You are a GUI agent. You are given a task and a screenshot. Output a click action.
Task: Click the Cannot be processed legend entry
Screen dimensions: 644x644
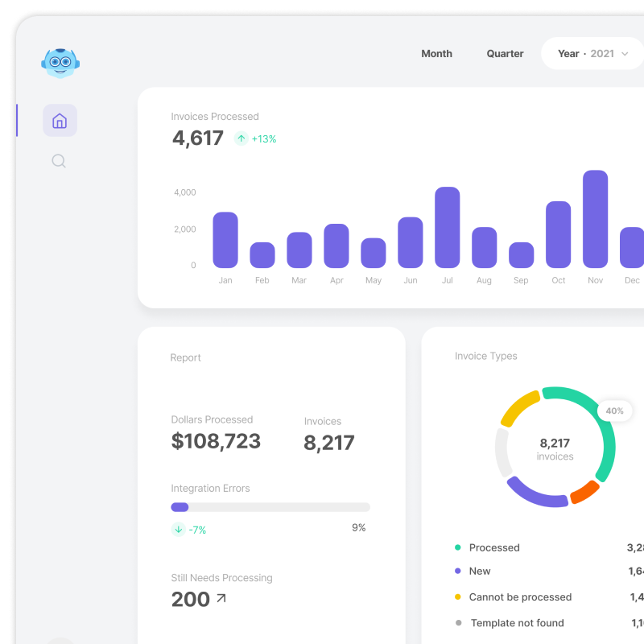click(x=520, y=597)
